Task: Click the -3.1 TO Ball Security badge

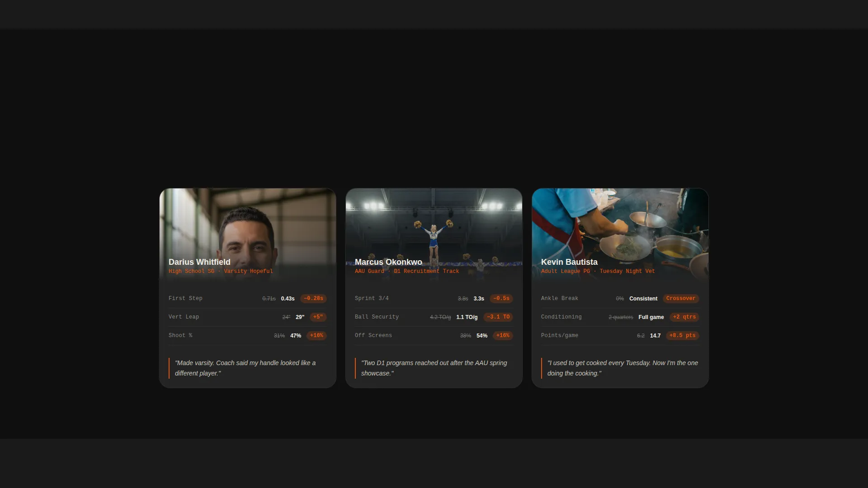Action: (498, 317)
